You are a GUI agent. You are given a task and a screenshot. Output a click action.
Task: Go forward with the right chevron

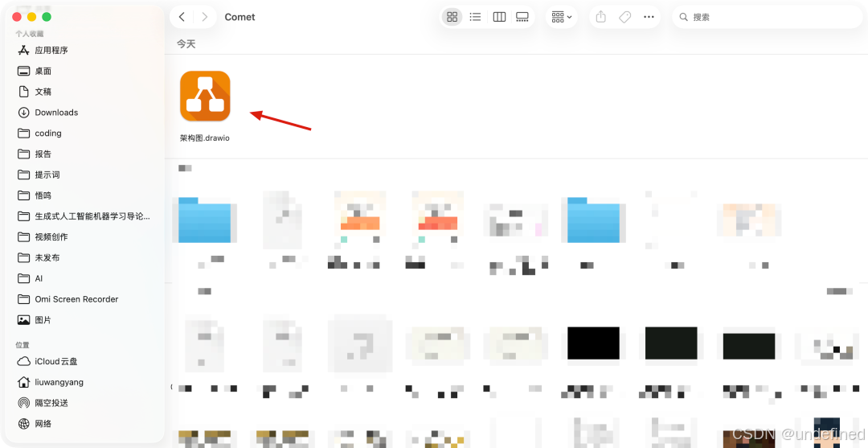205,17
